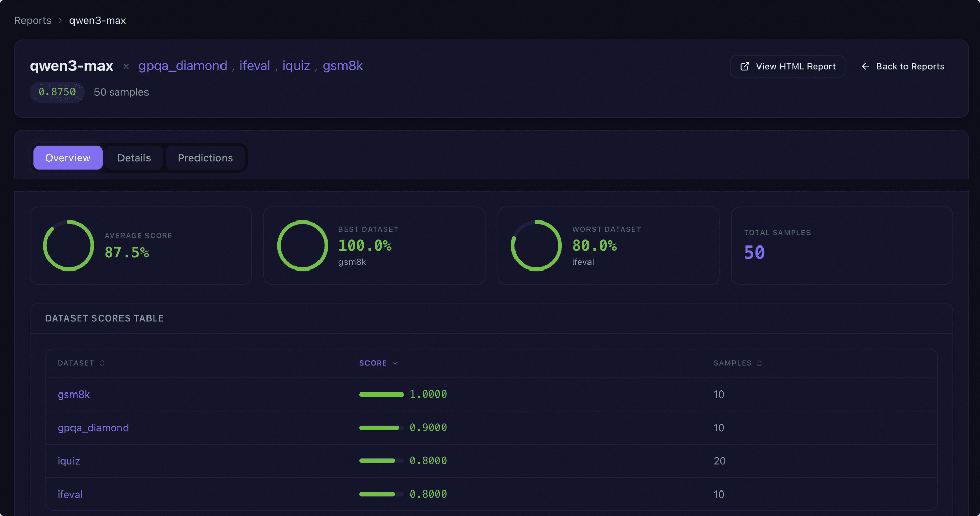
Task: Click the Worst Dataset circular gauge
Action: (536, 245)
